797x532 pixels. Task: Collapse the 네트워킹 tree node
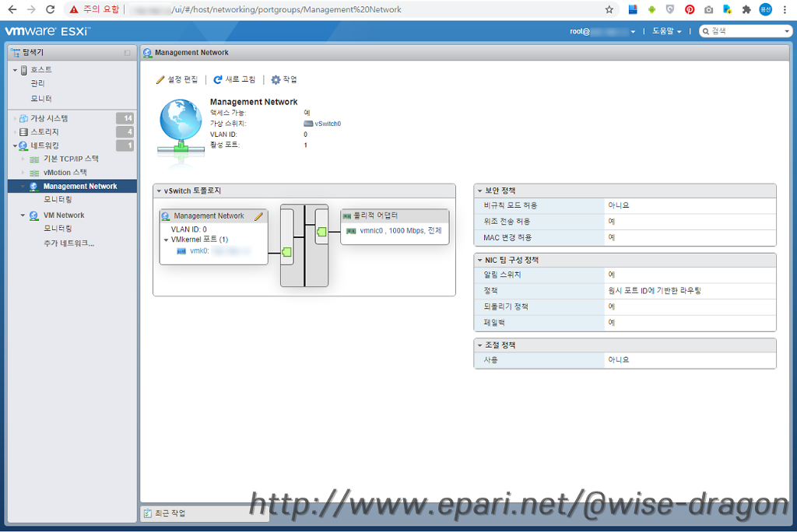pyautogui.click(x=15, y=145)
